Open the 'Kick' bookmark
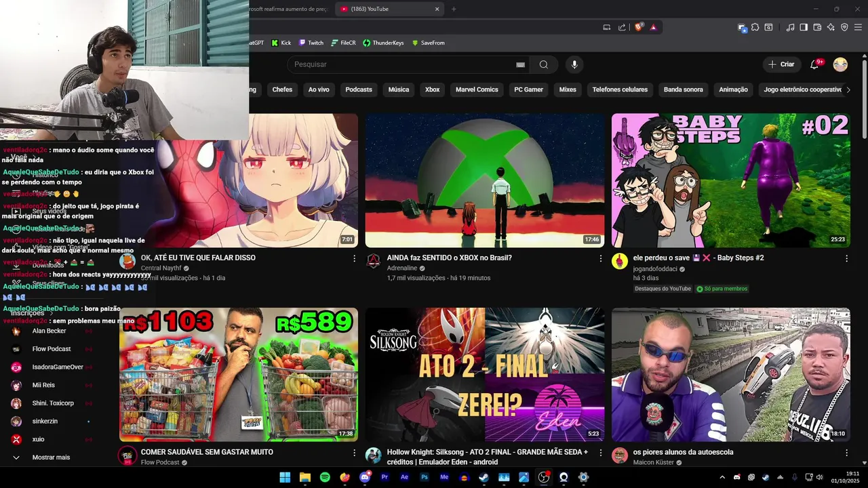868x488 pixels. pos(281,43)
